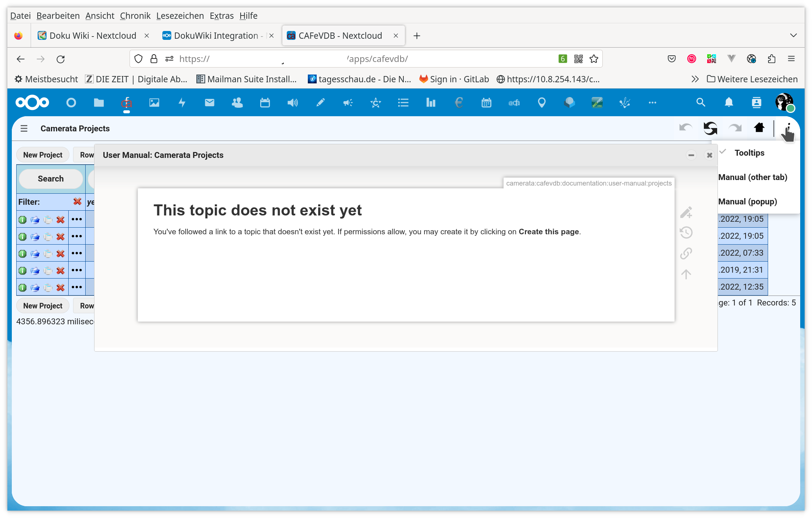Expand first row's three-dots actions menu
The height and width of the screenshot is (518, 812).
[x=77, y=219]
